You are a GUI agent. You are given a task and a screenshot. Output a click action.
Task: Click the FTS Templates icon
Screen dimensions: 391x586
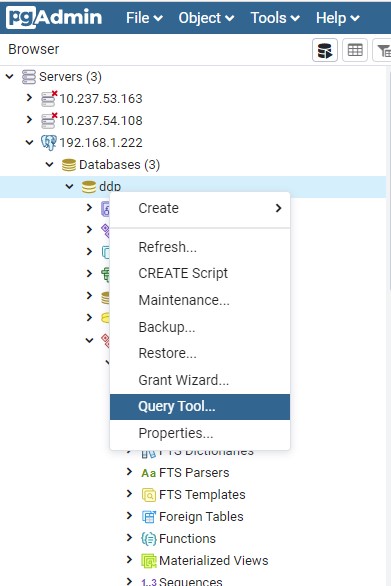pos(149,495)
